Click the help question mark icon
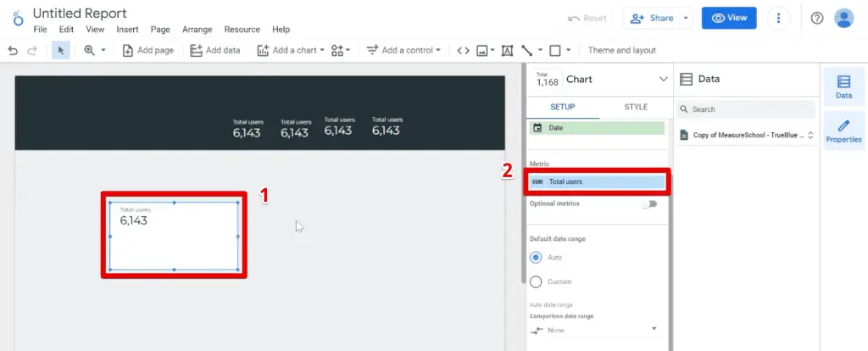Image resolution: width=868 pixels, height=351 pixels. pyautogui.click(x=817, y=19)
